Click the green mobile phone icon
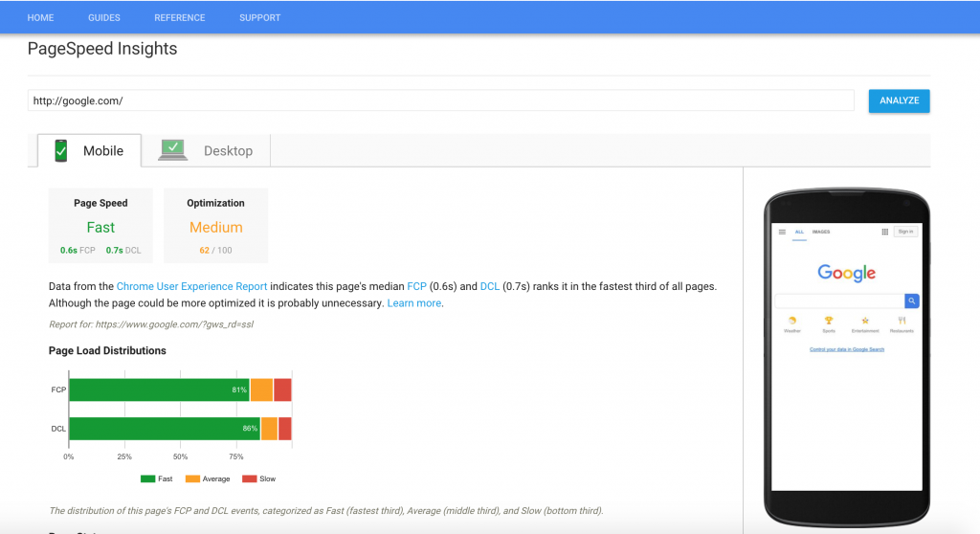The image size is (980, 534). click(60, 150)
